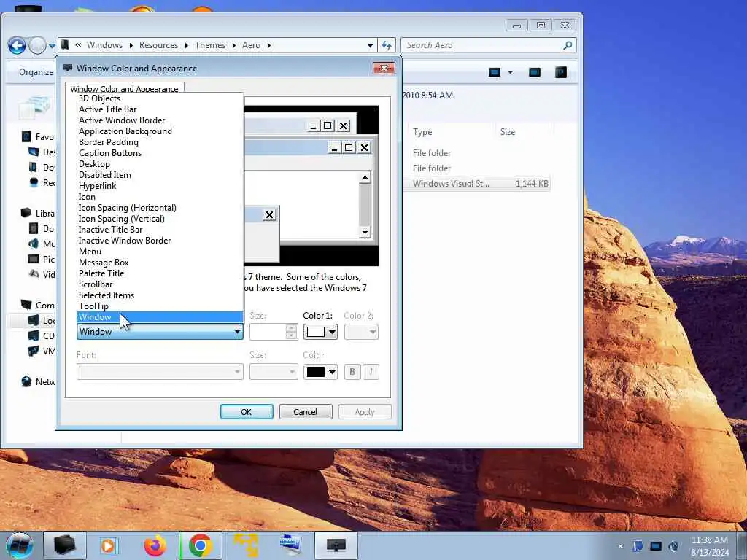
Task: Open the font Size combo box
Action: pyautogui.click(x=274, y=372)
